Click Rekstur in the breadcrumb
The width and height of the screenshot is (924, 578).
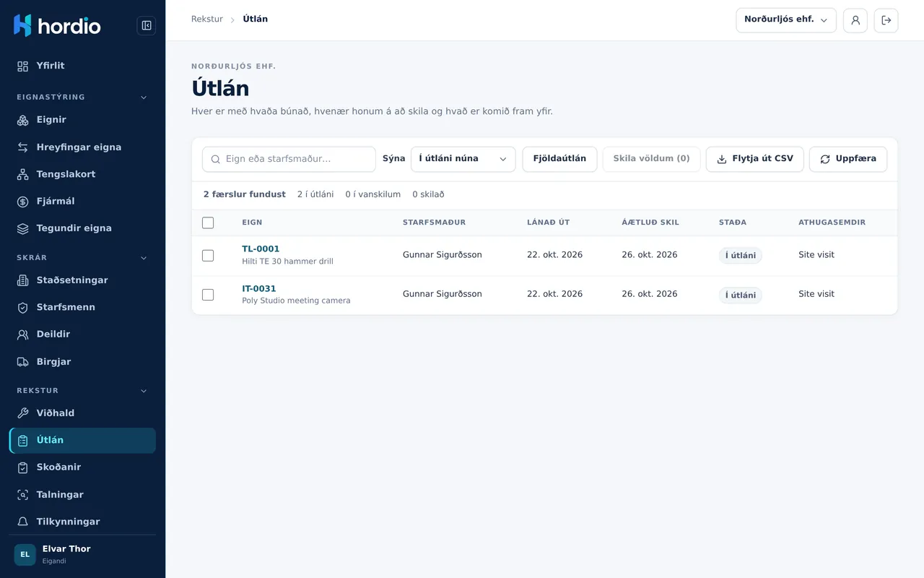pos(207,20)
